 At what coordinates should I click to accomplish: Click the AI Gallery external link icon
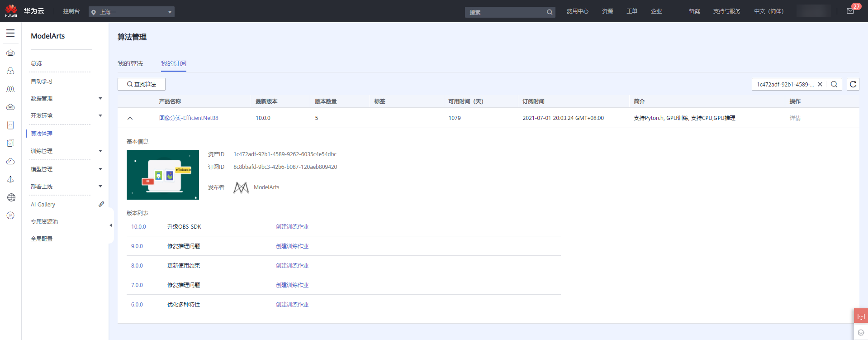(101, 204)
